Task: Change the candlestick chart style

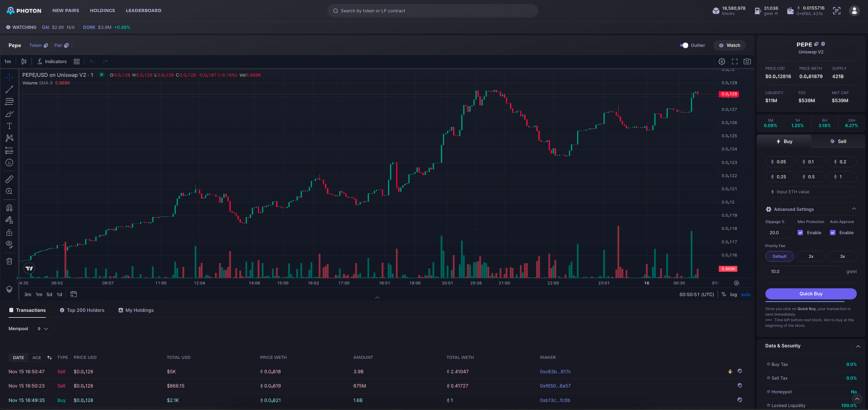Action: (24, 61)
